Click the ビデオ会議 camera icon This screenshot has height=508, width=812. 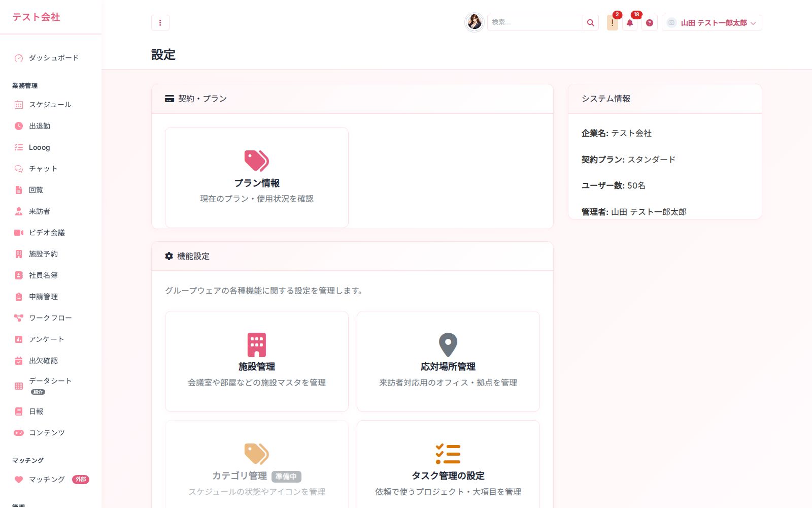pyautogui.click(x=19, y=233)
